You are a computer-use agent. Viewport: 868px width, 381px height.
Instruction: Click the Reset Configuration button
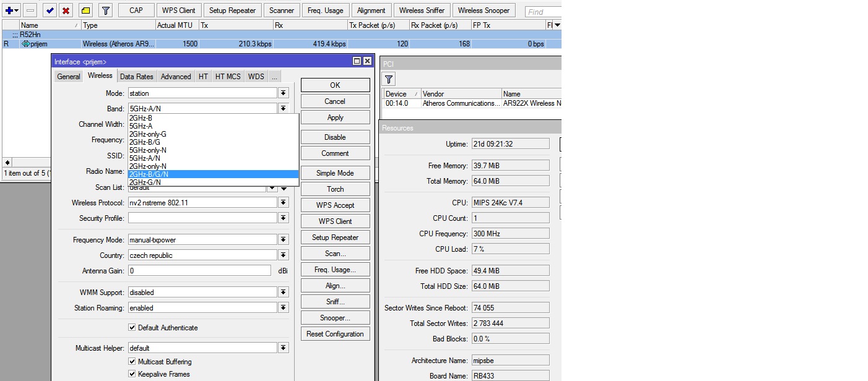pyautogui.click(x=335, y=334)
